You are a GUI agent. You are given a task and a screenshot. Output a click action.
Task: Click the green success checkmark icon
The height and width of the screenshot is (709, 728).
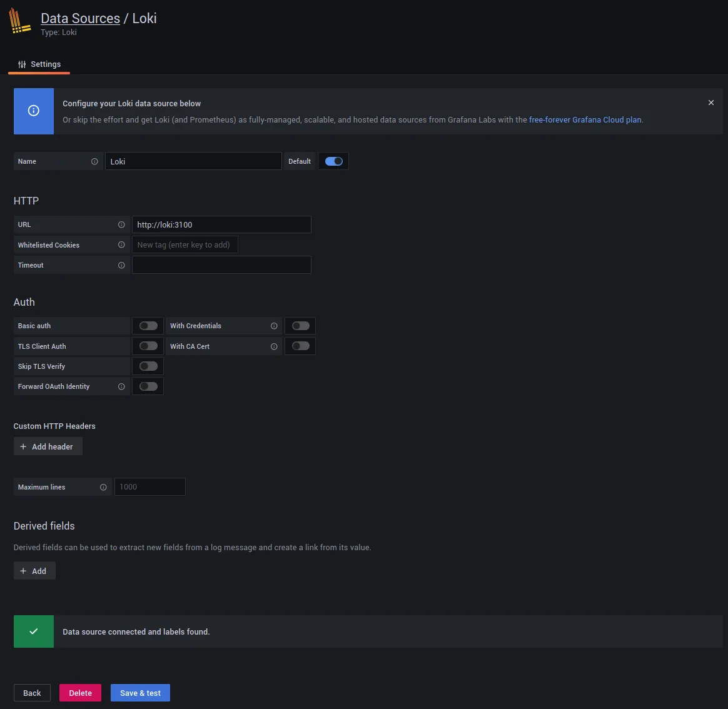[33, 631]
